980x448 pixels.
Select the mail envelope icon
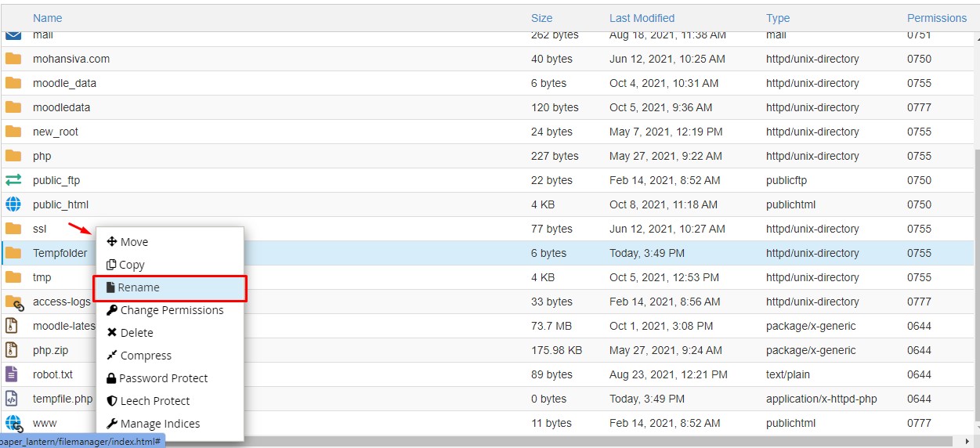(13, 35)
